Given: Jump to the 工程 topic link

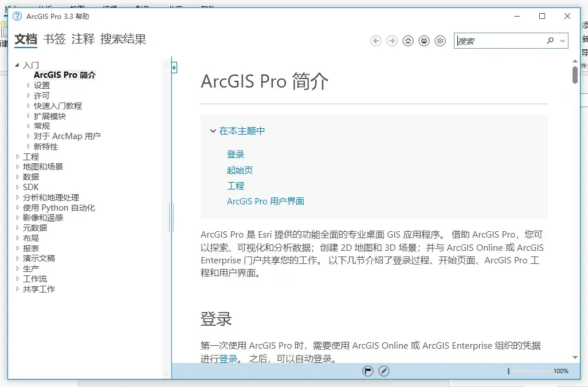Looking at the screenshot, I should pos(236,186).
